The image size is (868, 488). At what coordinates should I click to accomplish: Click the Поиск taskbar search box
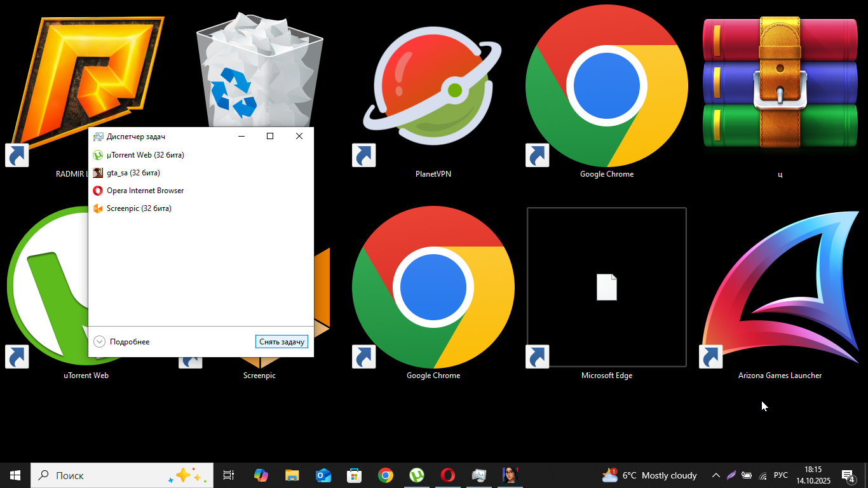pos(122,475)
